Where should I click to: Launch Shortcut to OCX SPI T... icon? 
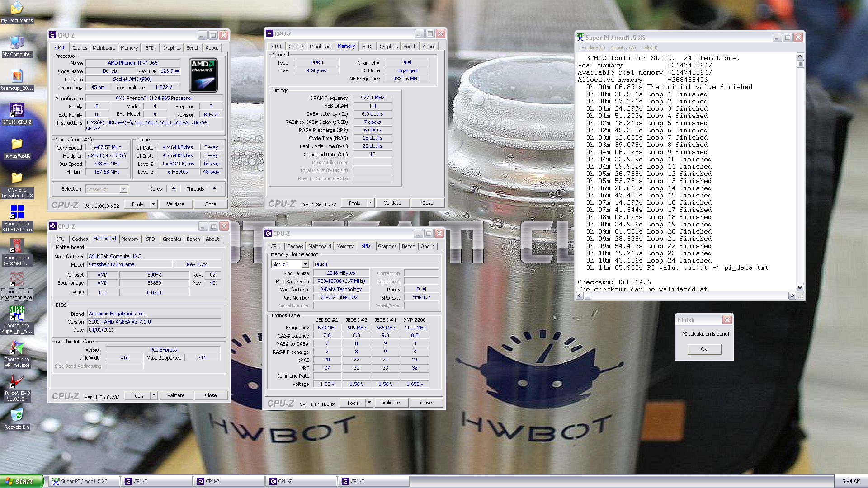tap(17, 253)
